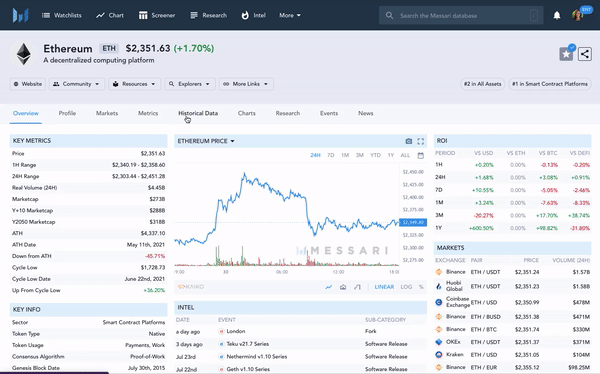The image size is (600, 374).
Task: Open the Research navigation item
Action: (209, 15)
